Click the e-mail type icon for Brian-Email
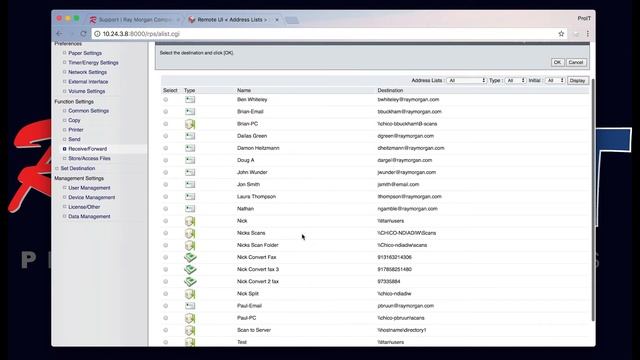Screen dimensions: 640x360 point(190,111)
